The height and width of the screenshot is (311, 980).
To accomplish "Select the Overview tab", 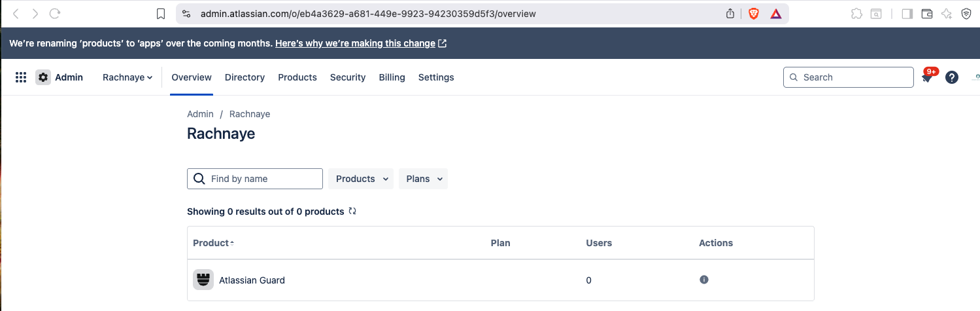I will click(x=192, y=77).
